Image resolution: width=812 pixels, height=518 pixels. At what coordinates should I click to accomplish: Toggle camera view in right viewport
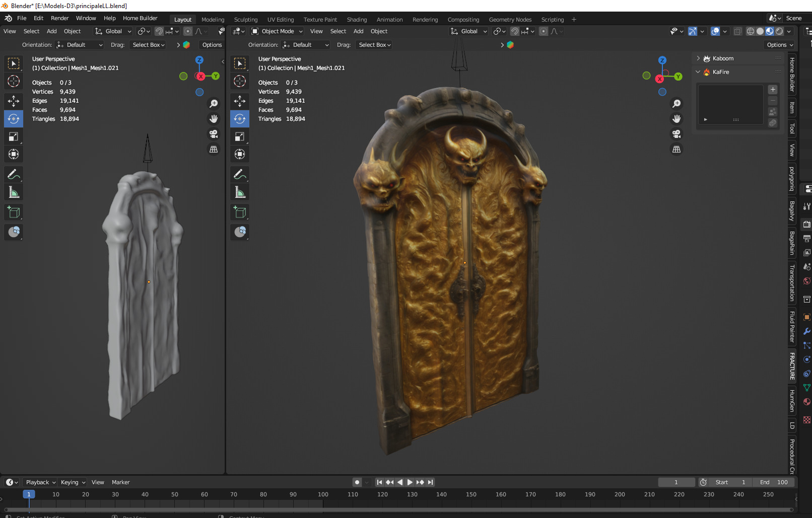click(676, 134)
